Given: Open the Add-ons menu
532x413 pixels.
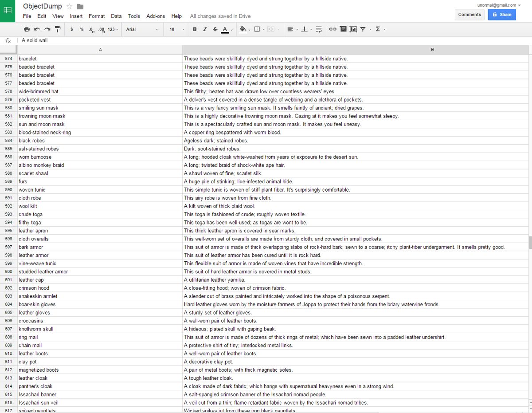Looking at the screenshot, I should point(156,16).
